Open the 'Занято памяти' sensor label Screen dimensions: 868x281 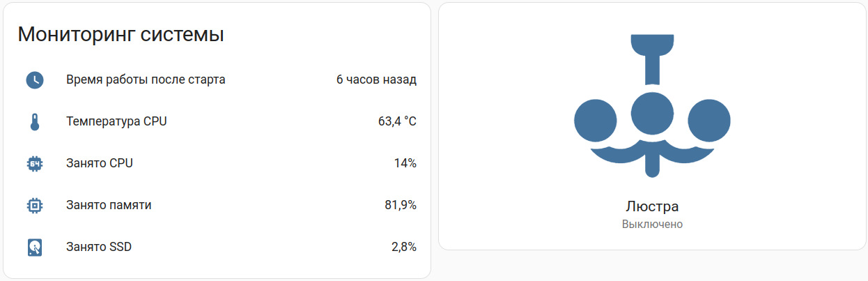(x=109, y=205)
